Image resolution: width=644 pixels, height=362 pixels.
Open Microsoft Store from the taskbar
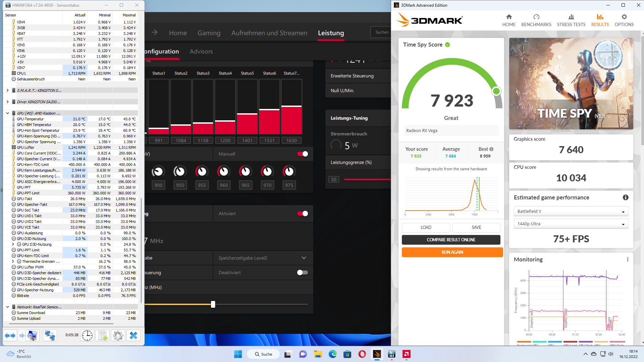[x=347, y=354]
